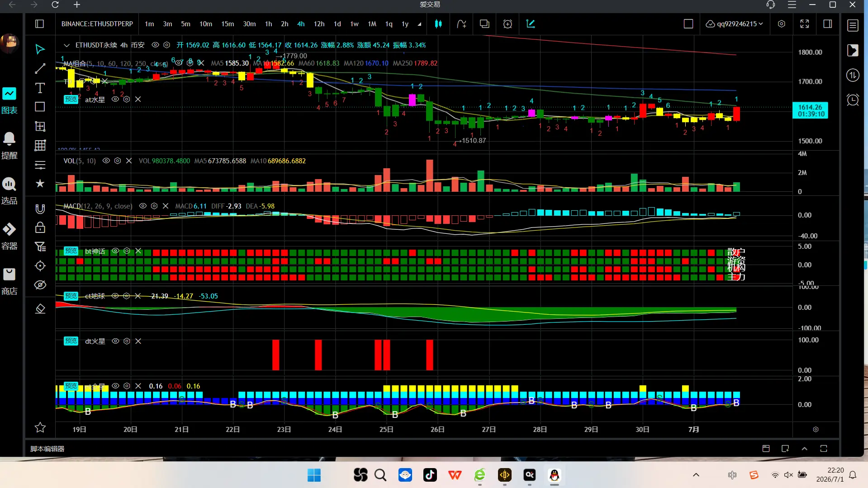Open the 提醒 alerts section
The image size is (868, 488).
(9, 146)
